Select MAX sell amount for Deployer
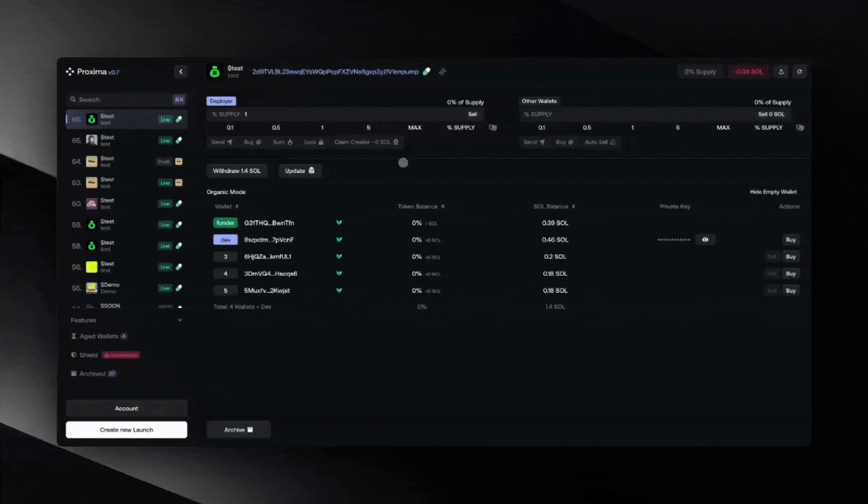This screenshot has height=504, width=868. [414, 127]
